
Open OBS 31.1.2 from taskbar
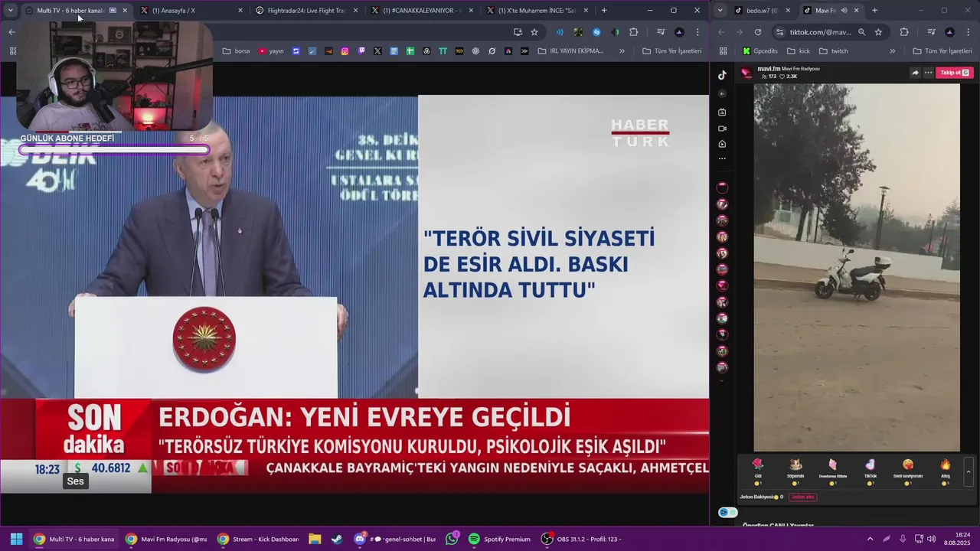click(582, 539)
